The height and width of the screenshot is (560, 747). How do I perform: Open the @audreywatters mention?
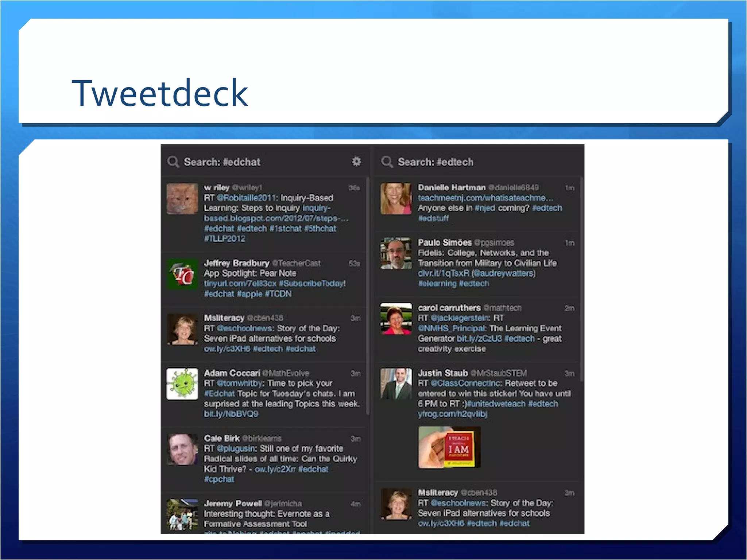(x=503, y=273)
